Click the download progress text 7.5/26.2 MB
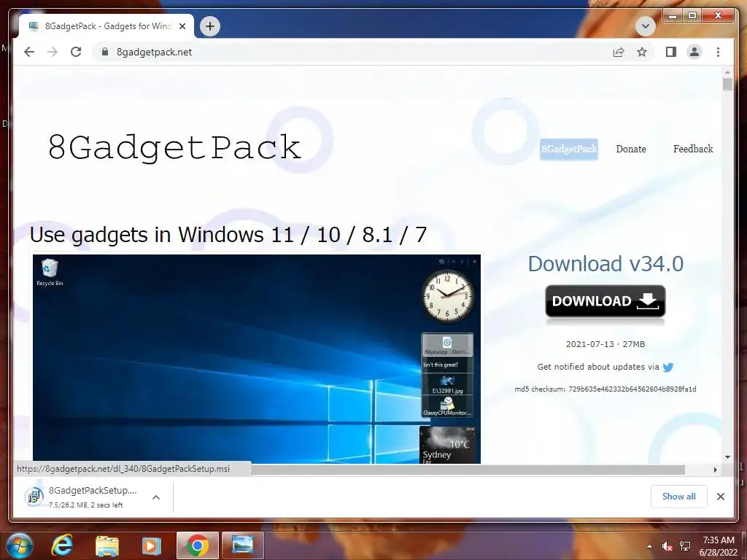This screenshot has width=747, height=560. pyautogui.click(x=86, y=505)
